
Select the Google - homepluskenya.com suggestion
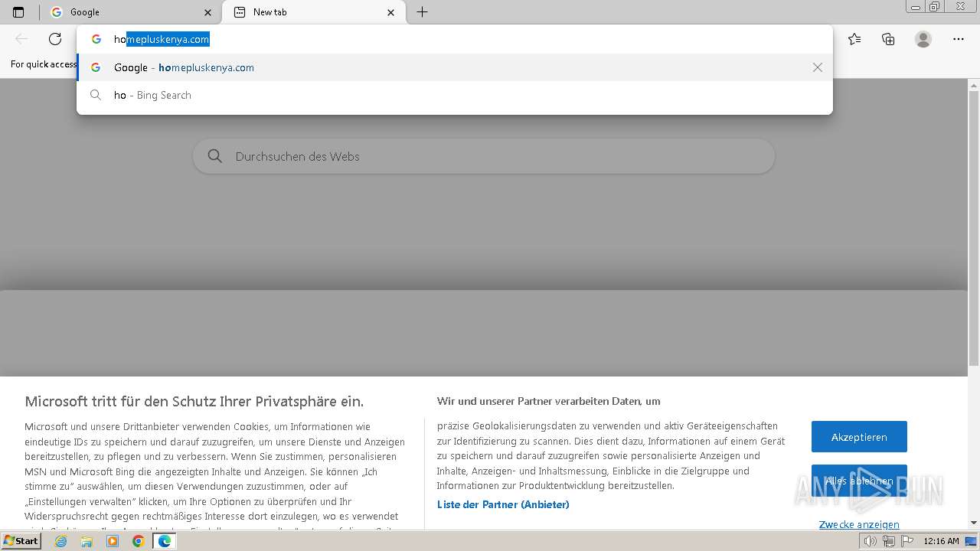[455, 67]
